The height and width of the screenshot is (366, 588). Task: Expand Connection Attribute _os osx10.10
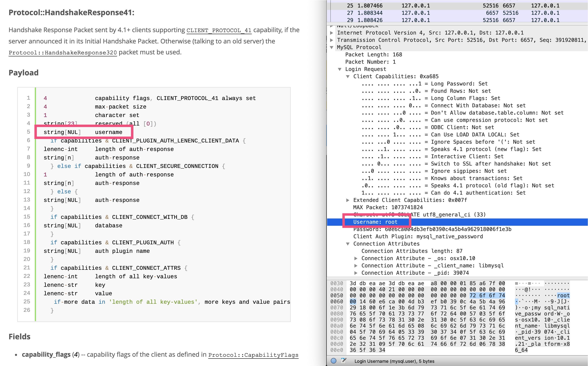click(356, 258)
